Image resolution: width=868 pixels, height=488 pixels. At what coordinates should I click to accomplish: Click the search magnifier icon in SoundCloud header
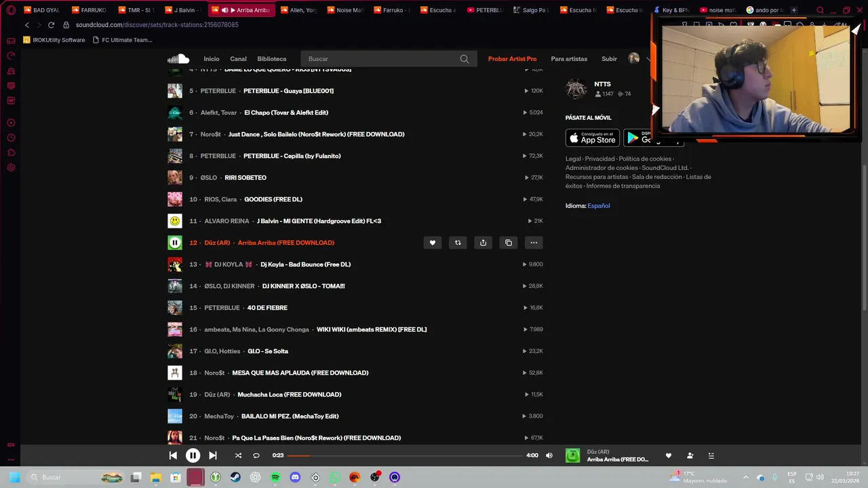(x=465, y=59)
